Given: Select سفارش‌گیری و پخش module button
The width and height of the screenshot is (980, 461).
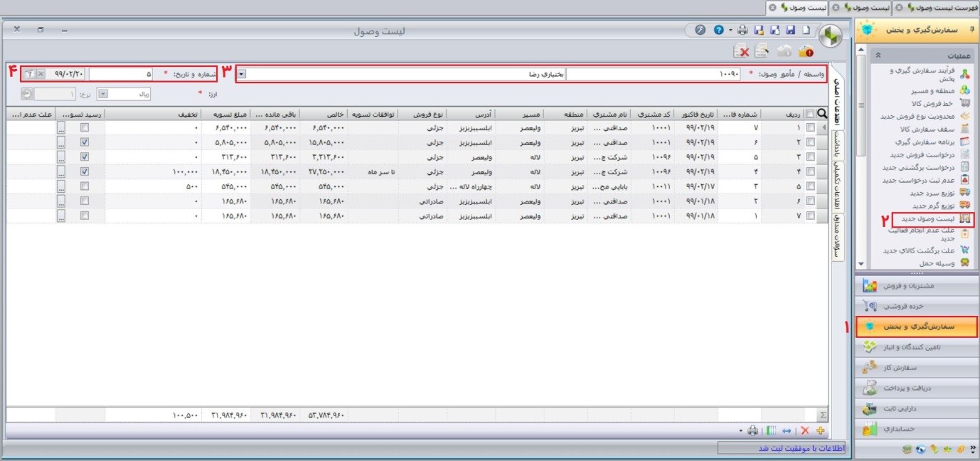Looking at the screenshot, I should point(917,327).
